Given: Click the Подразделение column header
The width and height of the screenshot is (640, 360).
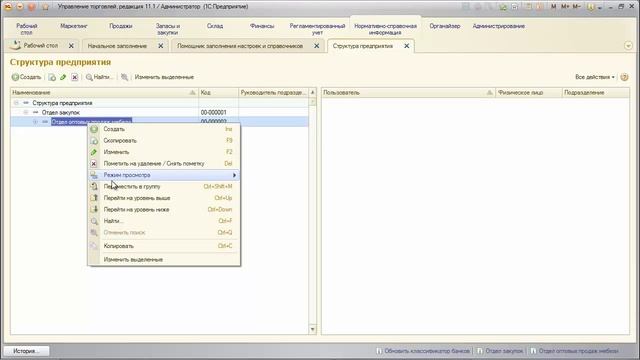Looking at the screenshot, I should coord(596,93).
